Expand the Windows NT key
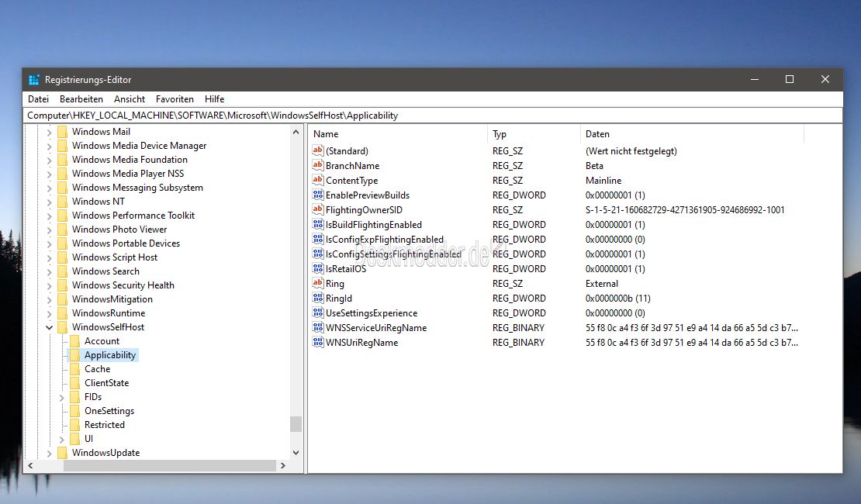861x504 pixels. coord(49,202)
